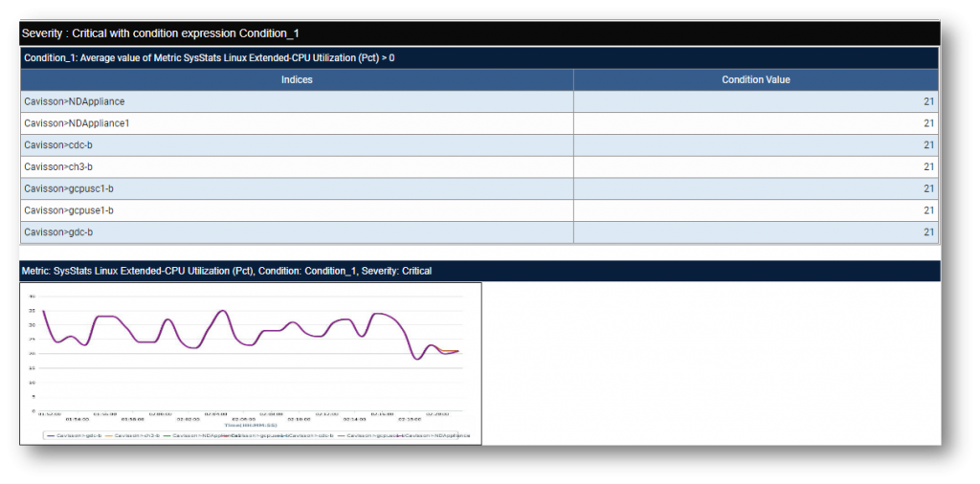Screen dimensions: 980x484
Task: Open the CPU Utilization line chart
Action: pyautogui.click(x=251, y=363)
